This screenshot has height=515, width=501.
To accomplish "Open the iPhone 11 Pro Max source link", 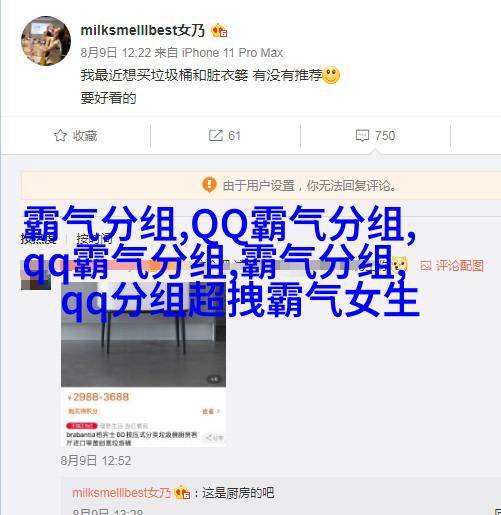I will 232,53.
